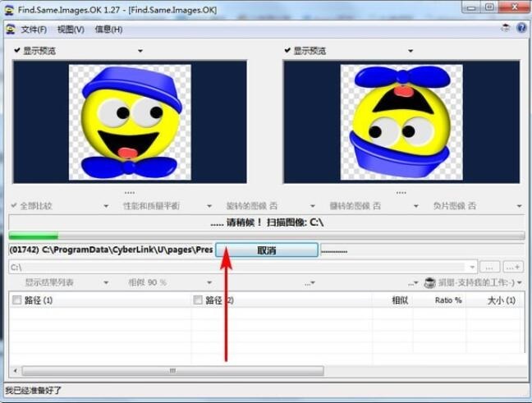Click the scanned file path text (01742)
This screenshot has width=532, height=403.
click(111, 250)
